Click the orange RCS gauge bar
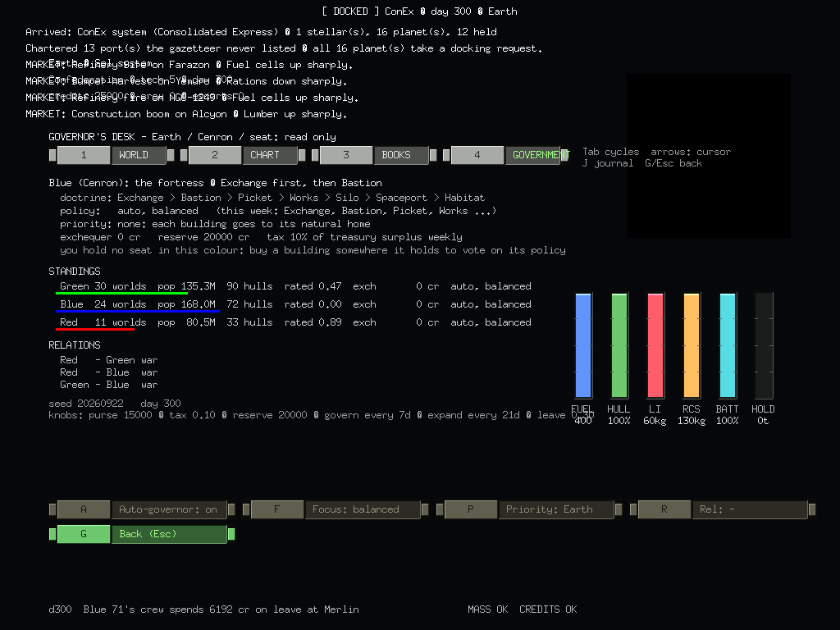This screenshot has height=630, width=840. coord(691,345)
